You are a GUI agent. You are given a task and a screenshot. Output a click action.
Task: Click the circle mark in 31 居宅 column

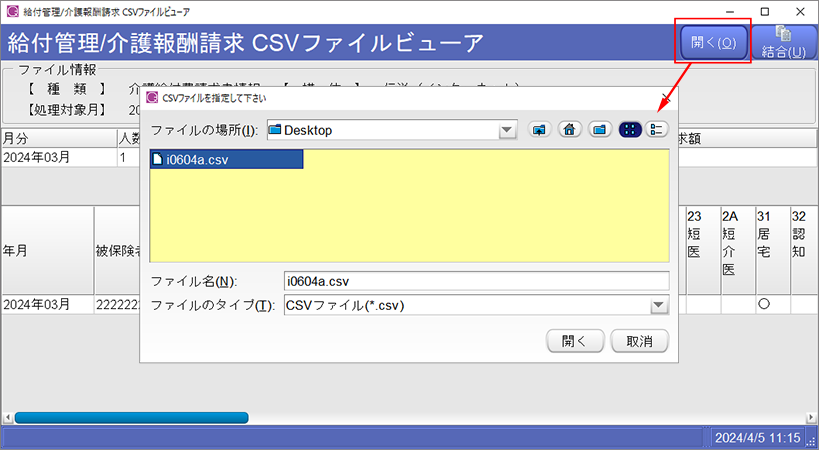[x=764, y=304]
